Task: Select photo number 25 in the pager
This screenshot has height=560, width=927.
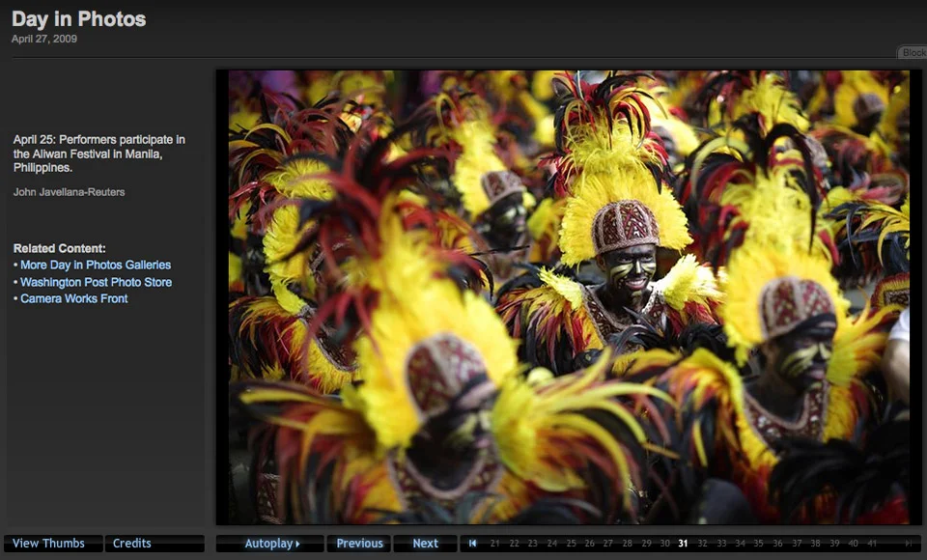Action: 571,544
